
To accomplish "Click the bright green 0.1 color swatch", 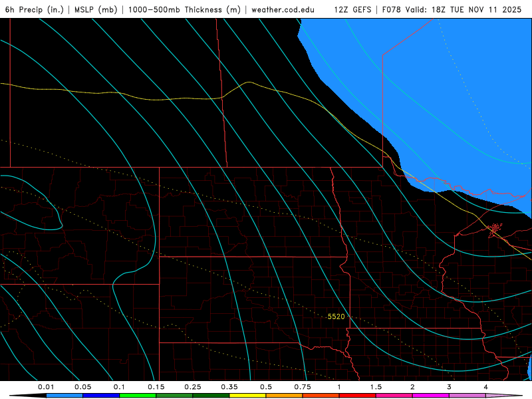I will [138, 396].
